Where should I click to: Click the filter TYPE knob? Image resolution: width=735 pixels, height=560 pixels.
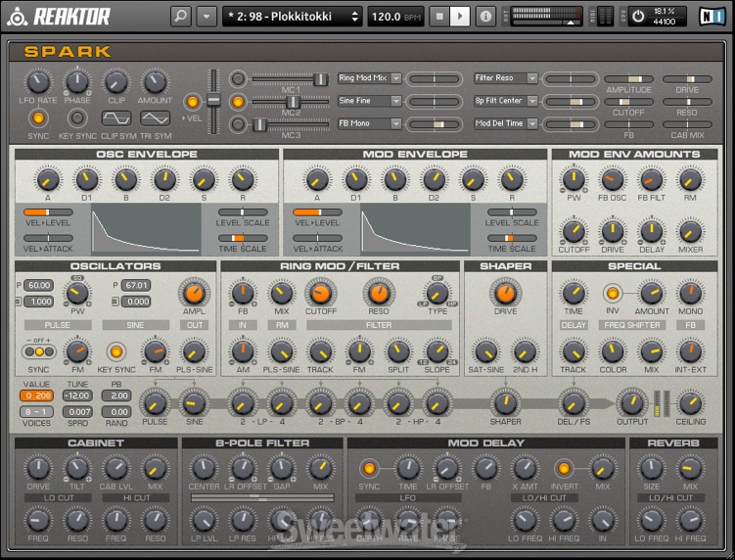pos(437,294)
